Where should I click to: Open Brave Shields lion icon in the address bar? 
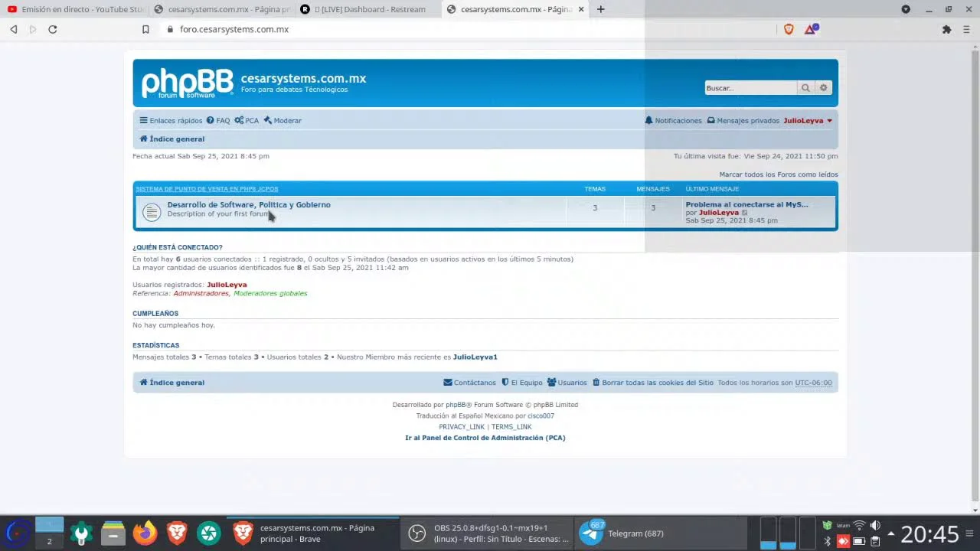pyautogui.click(x=789, y=29)
